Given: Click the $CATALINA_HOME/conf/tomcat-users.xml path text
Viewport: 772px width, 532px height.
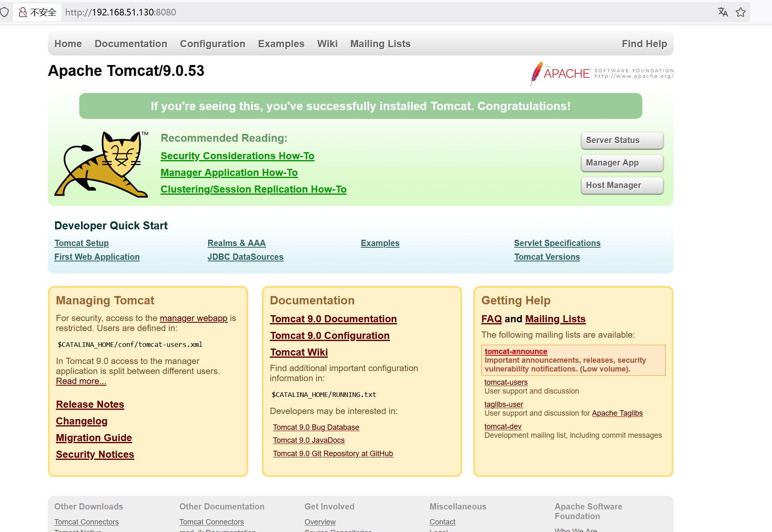Looking at the screenshot, I should (130, 344).
